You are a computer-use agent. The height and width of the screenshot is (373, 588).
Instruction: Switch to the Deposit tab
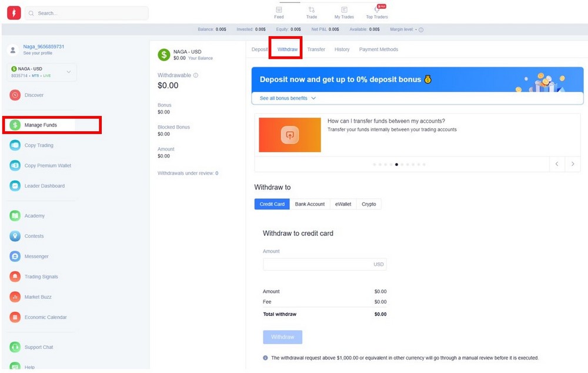point(259,49)
